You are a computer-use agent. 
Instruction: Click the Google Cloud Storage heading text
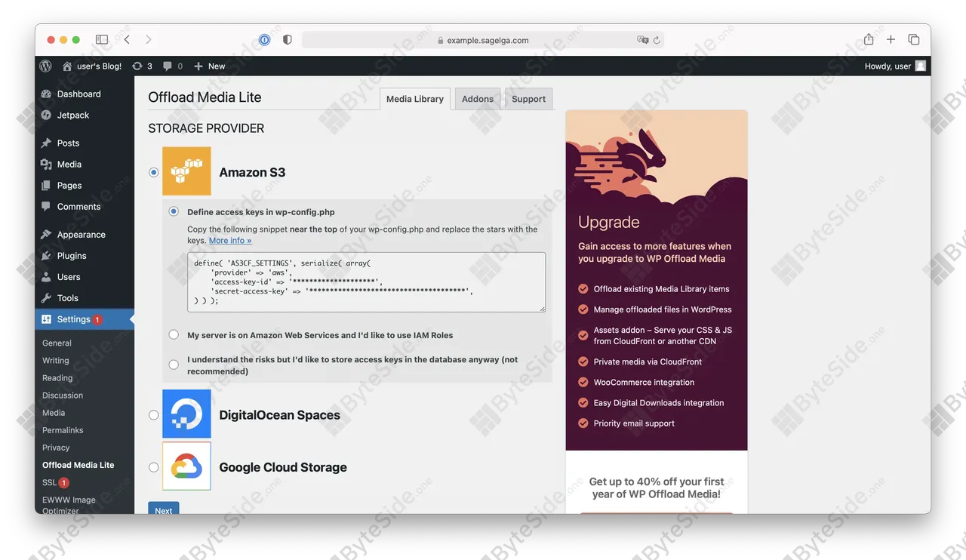pos(283,467)
